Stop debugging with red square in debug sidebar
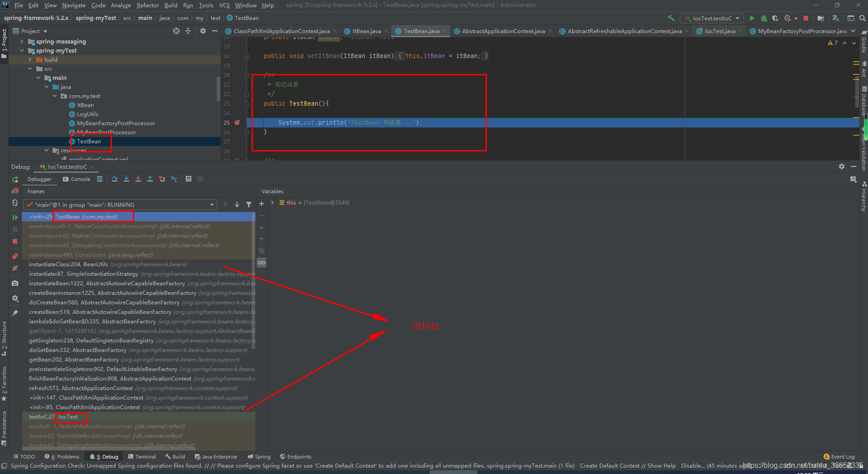The height and width of the screenshot is (474, 868). [x=15, y=241]
